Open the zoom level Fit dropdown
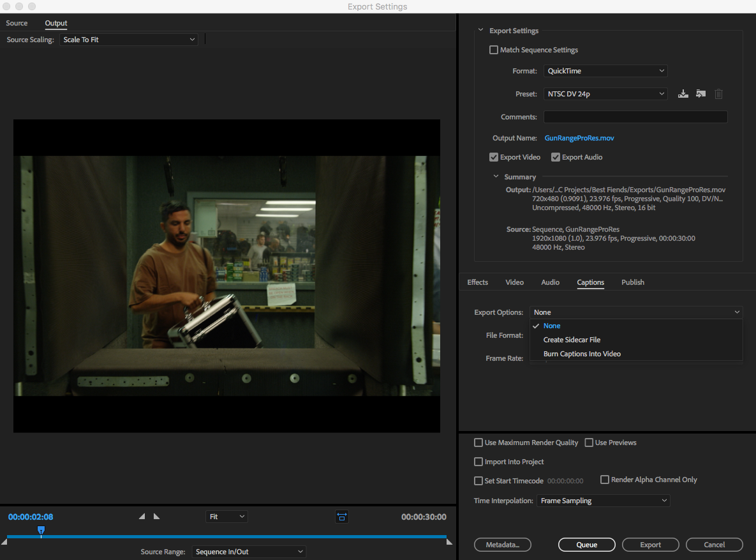 pyautogui.click(x=226, y=517)
